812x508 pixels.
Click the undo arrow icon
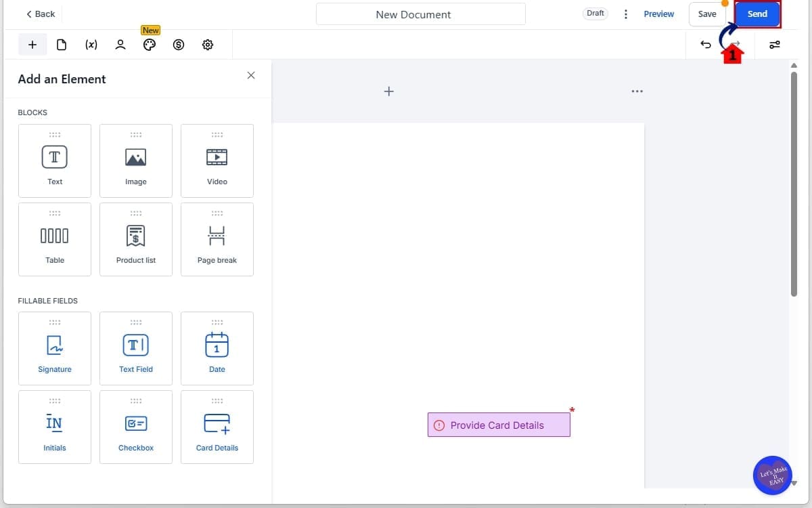coord(705,45)
